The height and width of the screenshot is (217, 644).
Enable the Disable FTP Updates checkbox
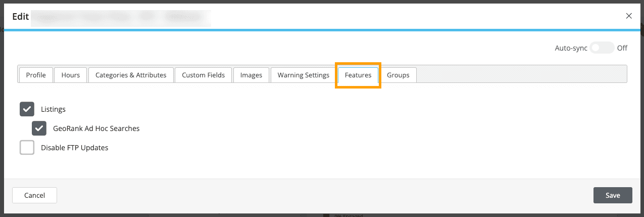[27, 148]
